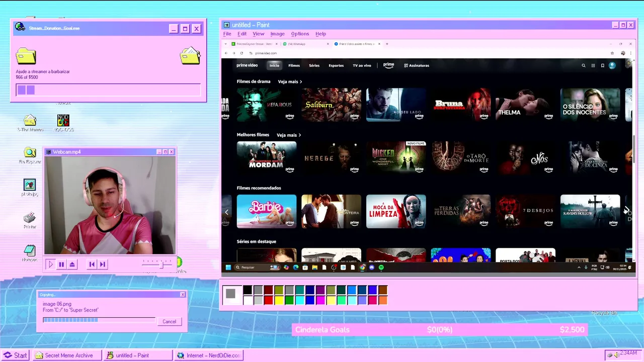Expand hidden tray icons chevron in inner taskbar
Screen dimensions: 644x362
pyautogui.click(x=579, y=267)
